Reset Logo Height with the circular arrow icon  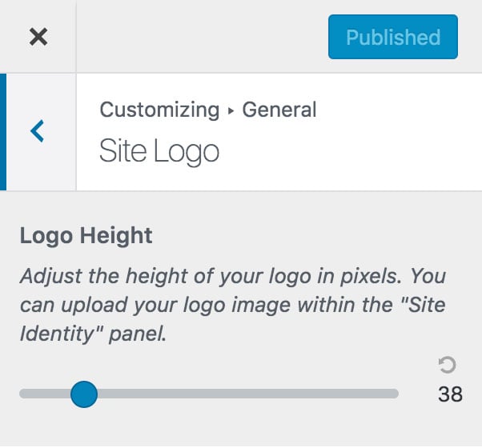(x=447, y=365)
